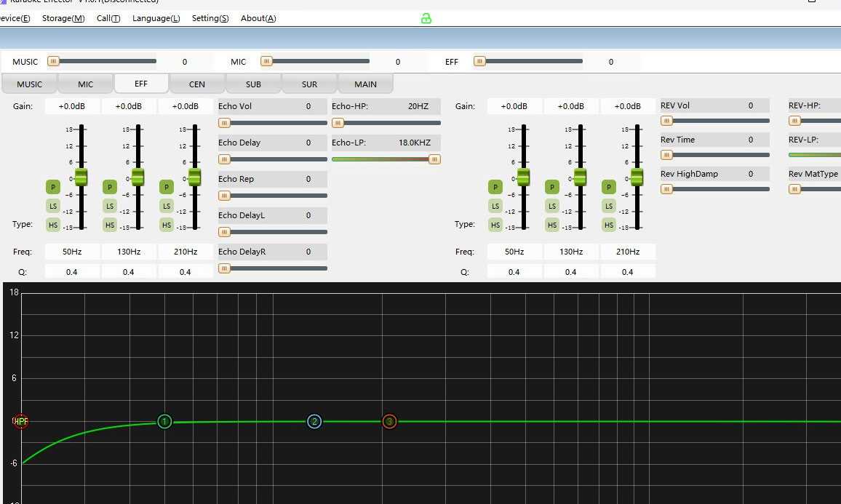Switch to the MIC tab
This screenshot has height=504, width=841.
pos(86,84)
